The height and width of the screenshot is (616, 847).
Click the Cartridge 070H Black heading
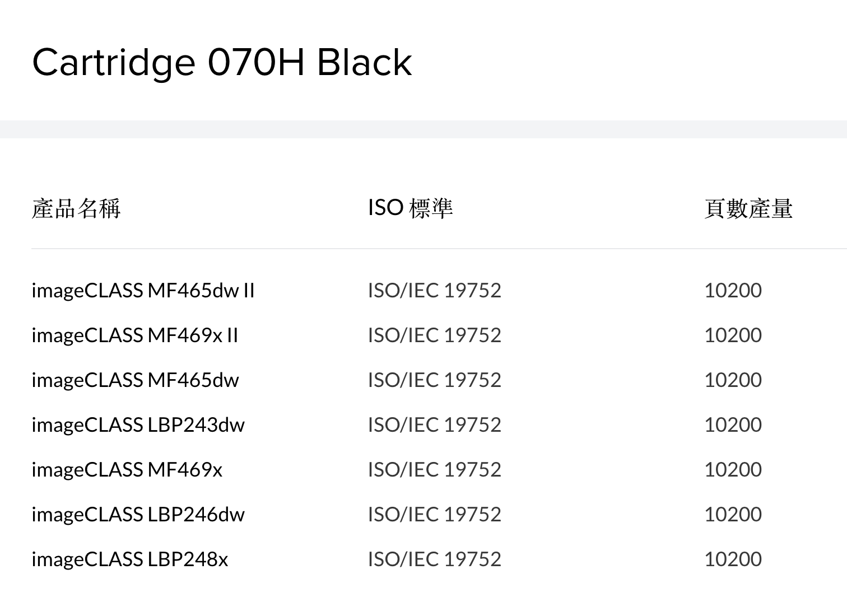(x=222, y=62)
